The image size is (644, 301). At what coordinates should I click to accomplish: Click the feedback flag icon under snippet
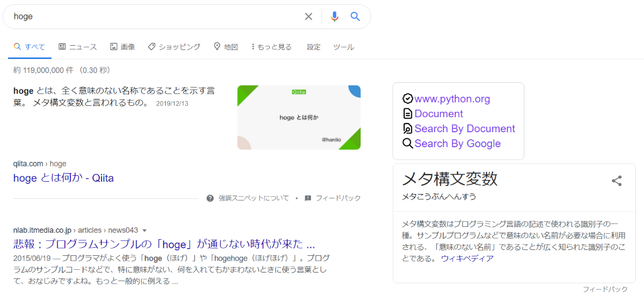pyautogui.click(x=308, y=198)
